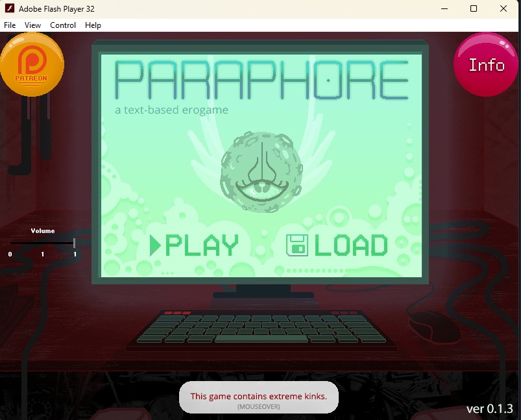The image size is (521, 420).
Task: Maximize the Flash Player window
Action: 474,8
